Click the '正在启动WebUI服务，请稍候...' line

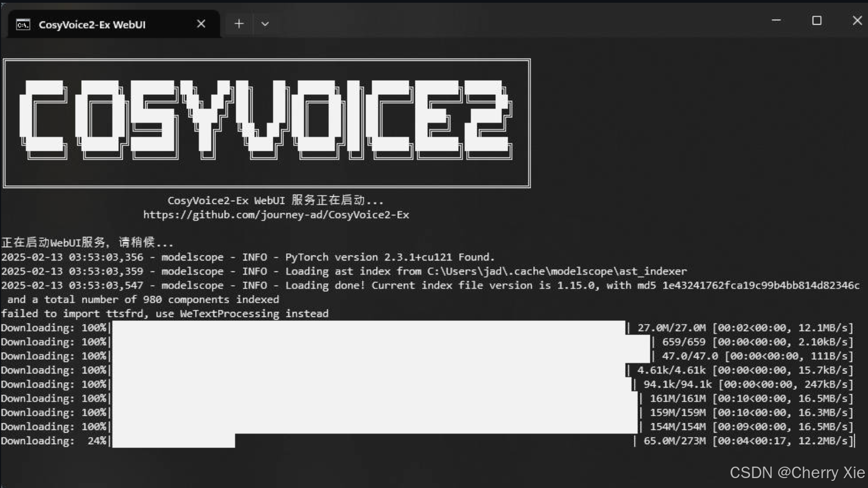click(87, 242)
